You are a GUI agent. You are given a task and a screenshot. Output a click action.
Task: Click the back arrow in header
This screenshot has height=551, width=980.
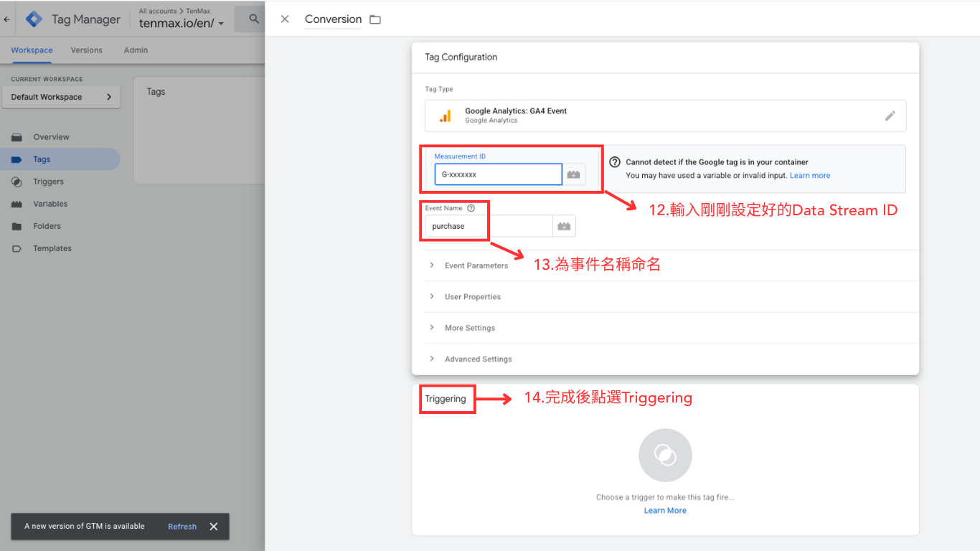pos(7,19)
